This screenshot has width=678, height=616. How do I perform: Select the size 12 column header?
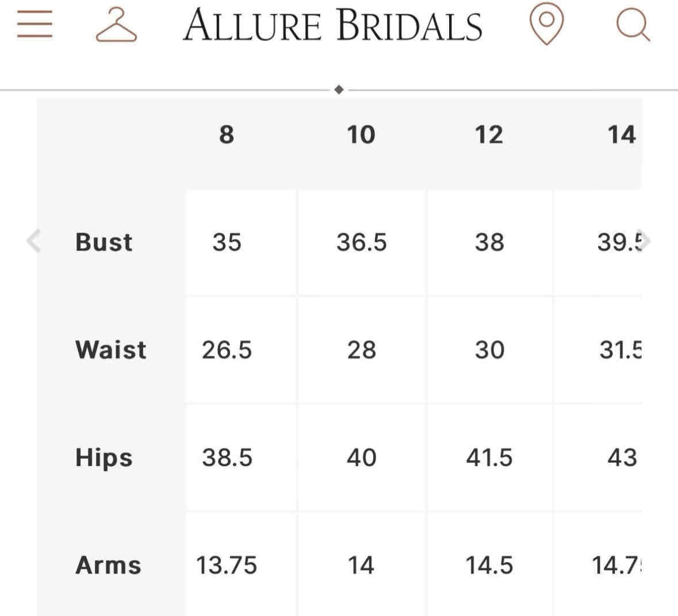coord(489,135)
